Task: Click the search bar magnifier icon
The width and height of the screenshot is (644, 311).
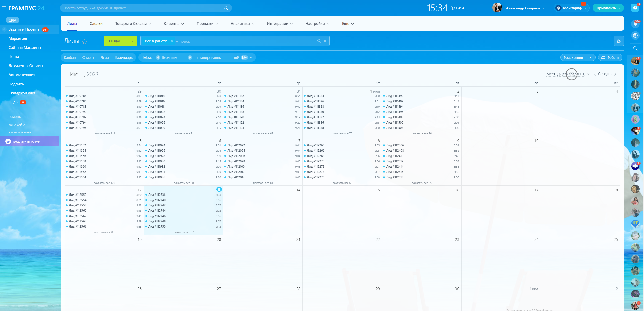Action: point(226,8)
